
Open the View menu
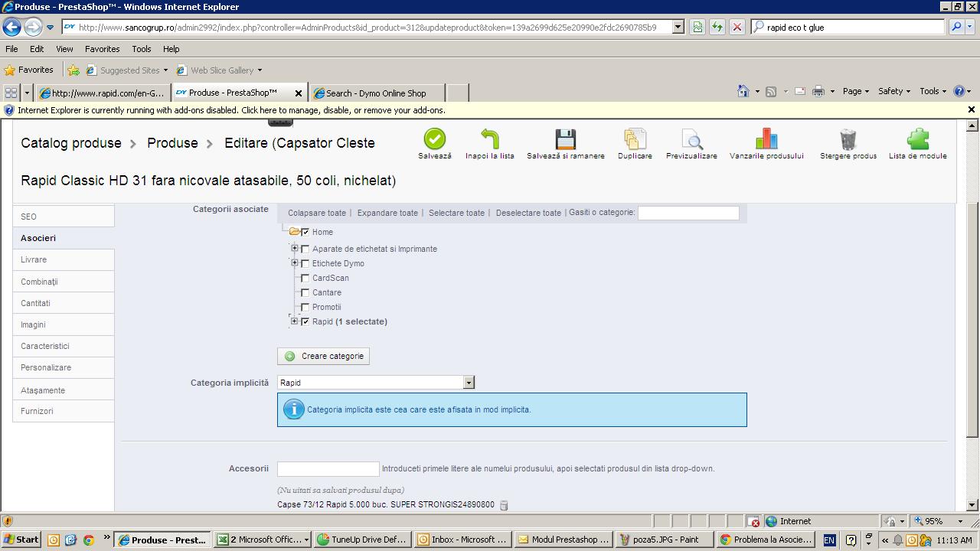click(64, 48)
